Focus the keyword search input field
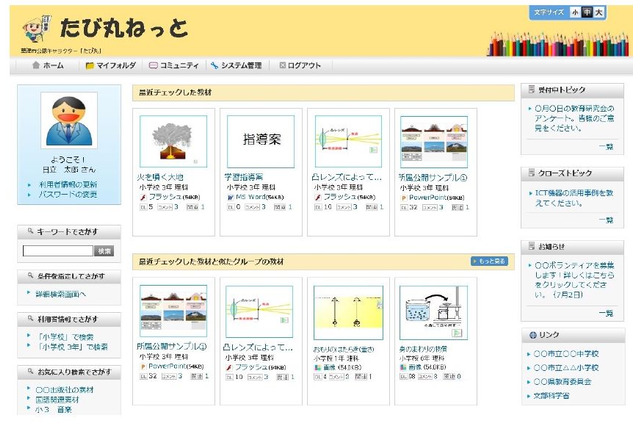 click(x=58, y=251)
